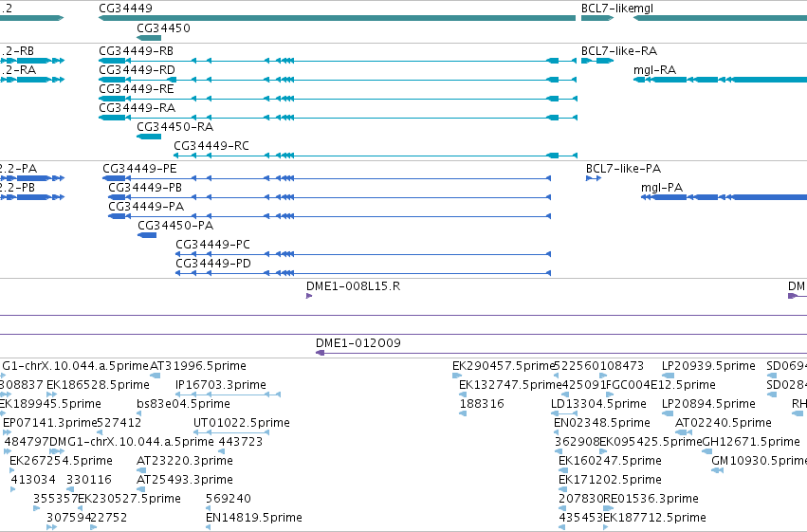Click the UT01022.5prime EST label

coord(242,423)
